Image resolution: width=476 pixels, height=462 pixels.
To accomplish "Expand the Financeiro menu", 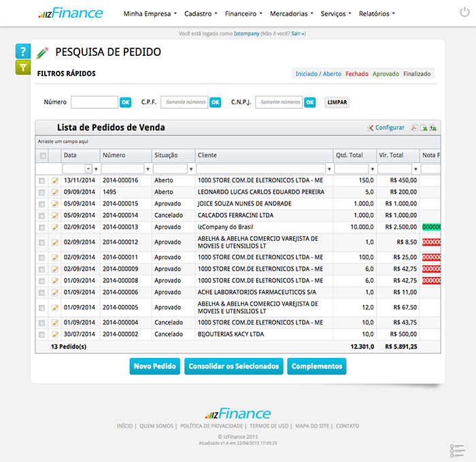I will pyautogui.click(x=243, y=14).
